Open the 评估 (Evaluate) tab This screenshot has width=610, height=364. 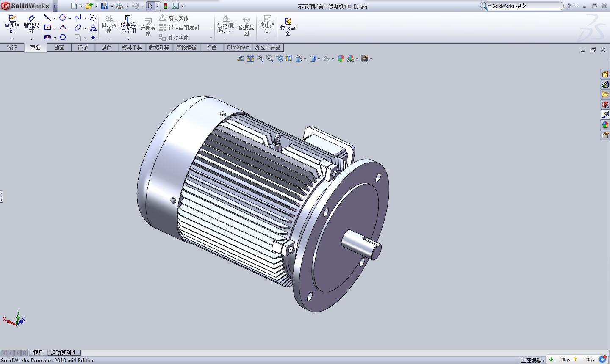(x=212, y=47)
